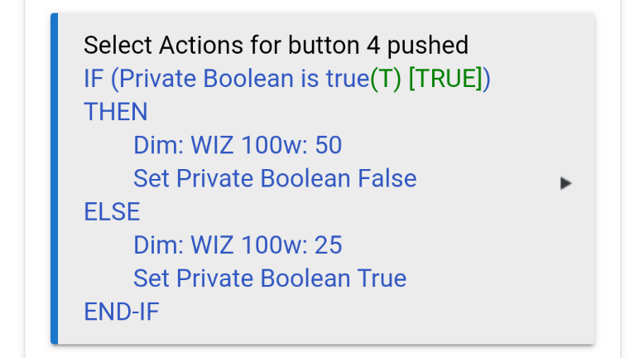Image resolution: width=644 pixels, height=358 pixels.
Task: Click the dim level value 25
Action: pyautogui.click(x=328, y=244)
